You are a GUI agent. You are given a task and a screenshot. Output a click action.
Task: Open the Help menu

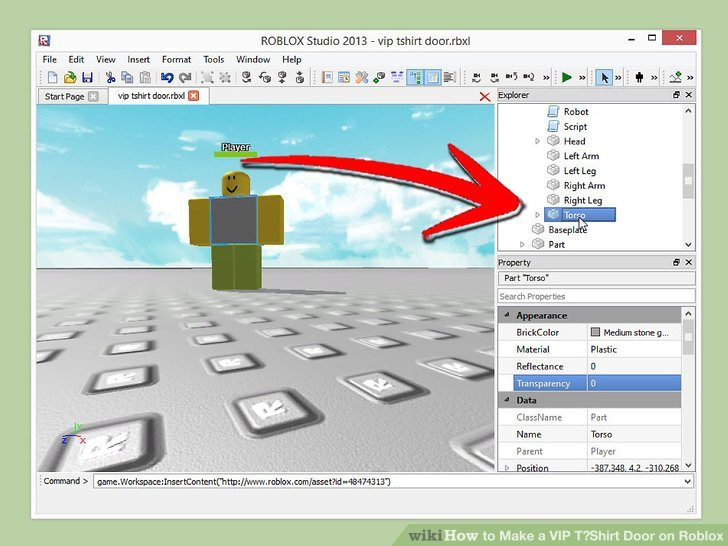pos(292,59)
